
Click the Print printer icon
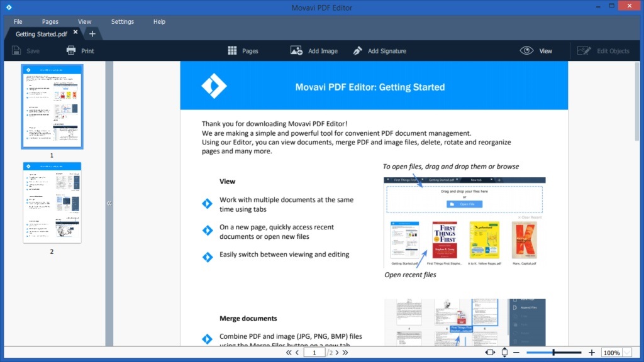(71, 50)
